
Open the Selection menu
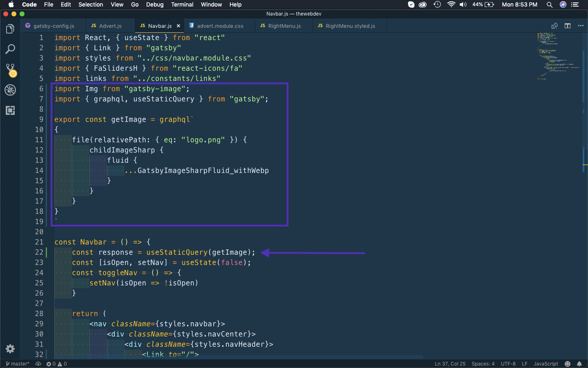91,4
